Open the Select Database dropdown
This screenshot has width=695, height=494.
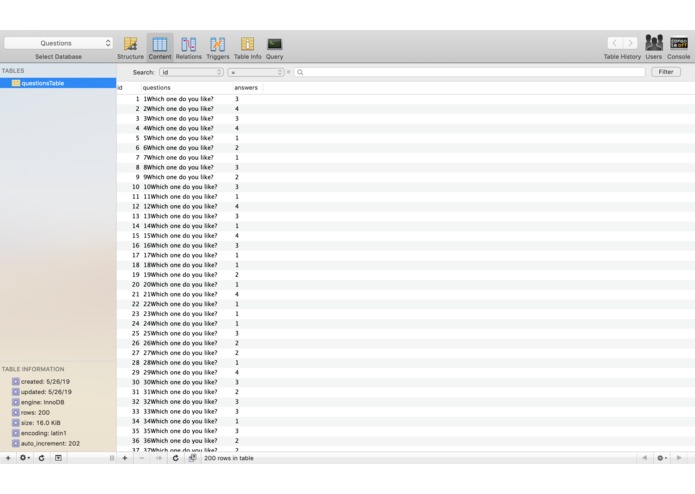point(59,43)
